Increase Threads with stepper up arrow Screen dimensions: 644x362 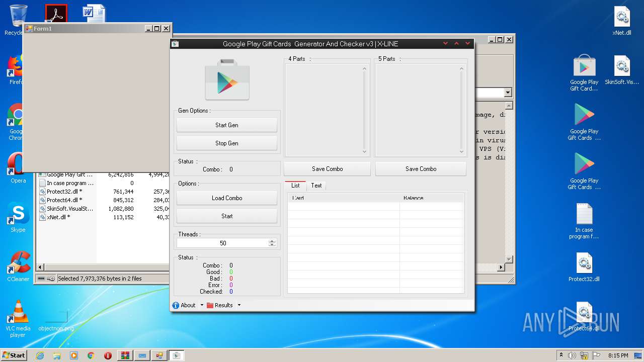pos(272,241)
